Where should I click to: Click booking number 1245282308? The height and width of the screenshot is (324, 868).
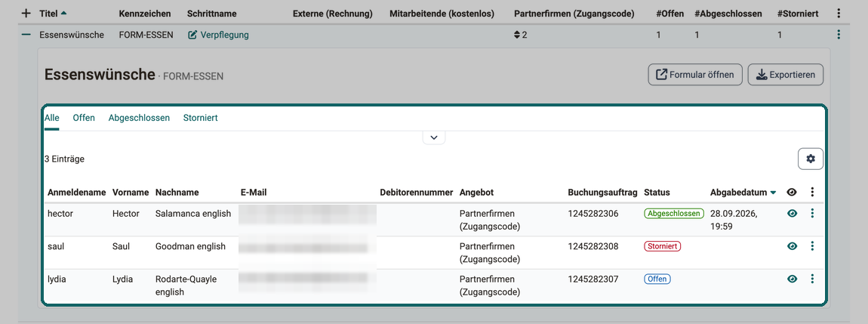[x=593, y=246]
